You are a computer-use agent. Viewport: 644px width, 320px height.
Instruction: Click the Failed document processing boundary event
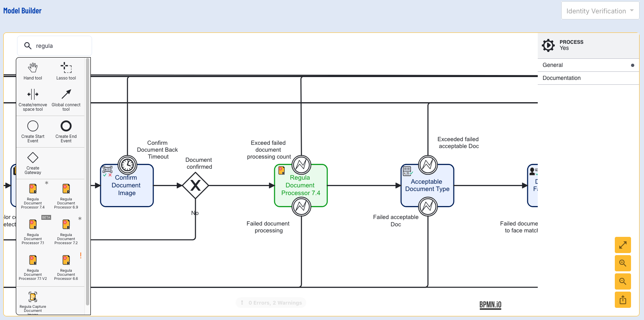click(x=301, y=206)
